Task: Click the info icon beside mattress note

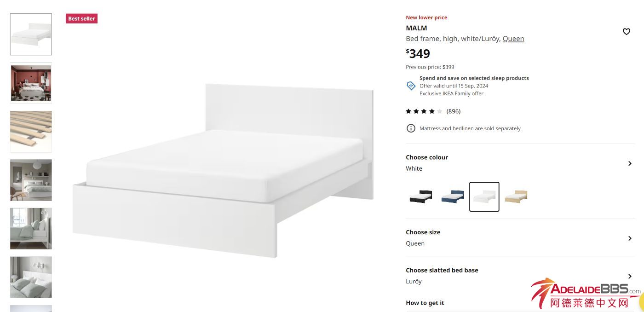Action: coord(411,128)
